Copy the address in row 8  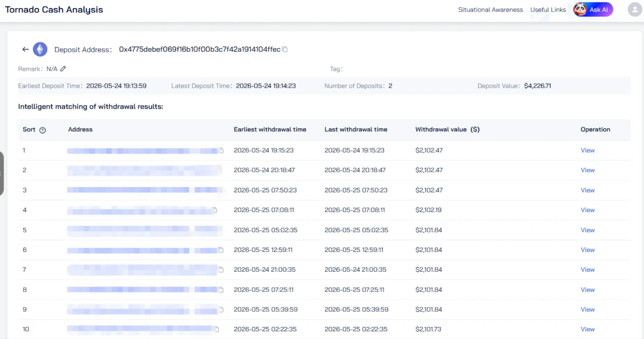(221, 290)
